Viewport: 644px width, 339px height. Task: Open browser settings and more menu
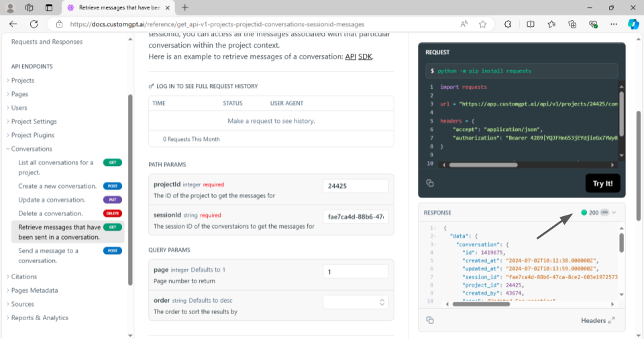[x=614, y=24]
